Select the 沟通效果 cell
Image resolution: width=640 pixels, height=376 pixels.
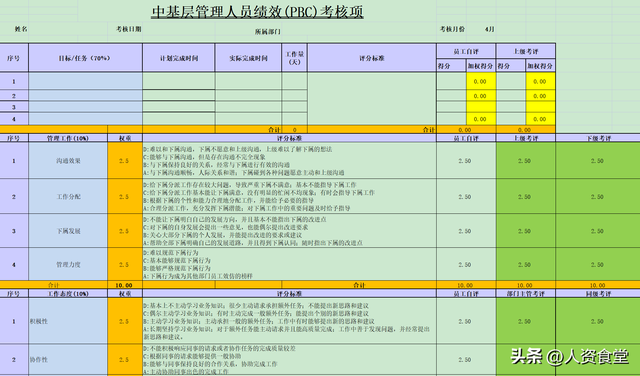[68, 160]
